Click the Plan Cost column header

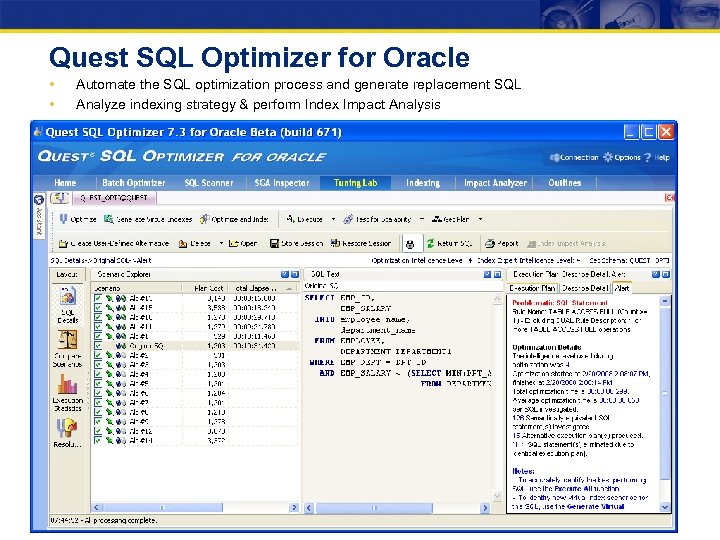[x=206, y=288]
